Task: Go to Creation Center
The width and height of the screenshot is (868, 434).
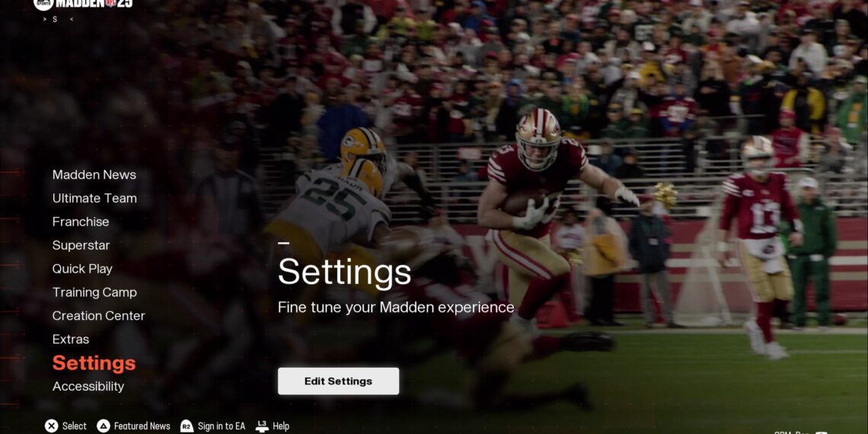Action: pyautogui.click(x=98, y=316)
